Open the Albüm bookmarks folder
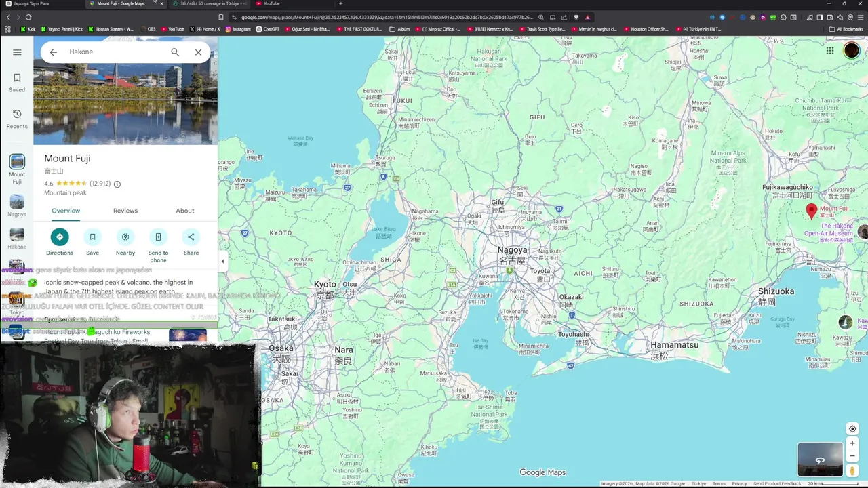Viewport: 868px width, 488px height. click(400, 29)
